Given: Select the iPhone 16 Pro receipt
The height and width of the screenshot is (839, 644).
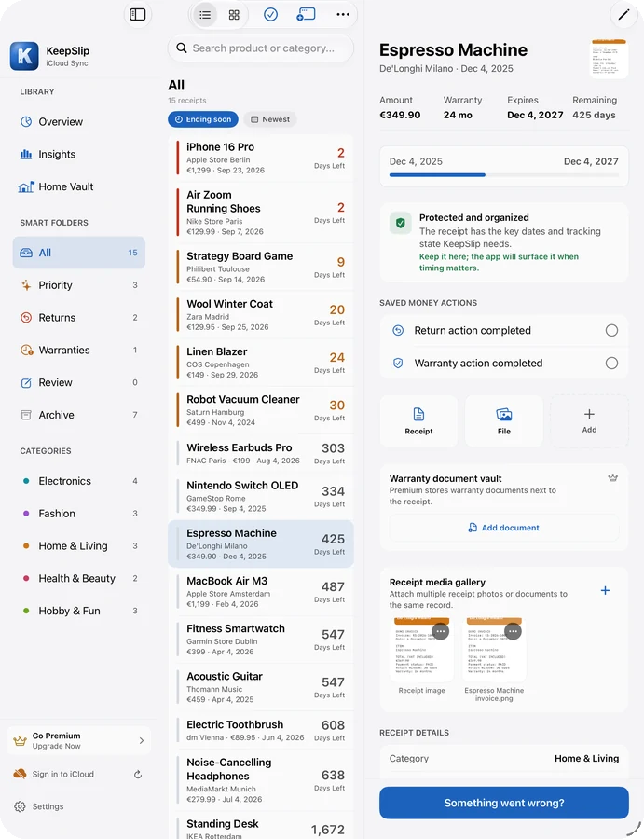Looking at the screenshot, I should (x=260, y=158).
